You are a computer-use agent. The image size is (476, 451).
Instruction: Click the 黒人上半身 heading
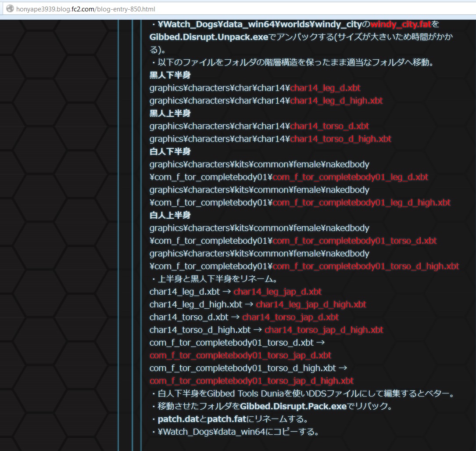click(170, 113)
